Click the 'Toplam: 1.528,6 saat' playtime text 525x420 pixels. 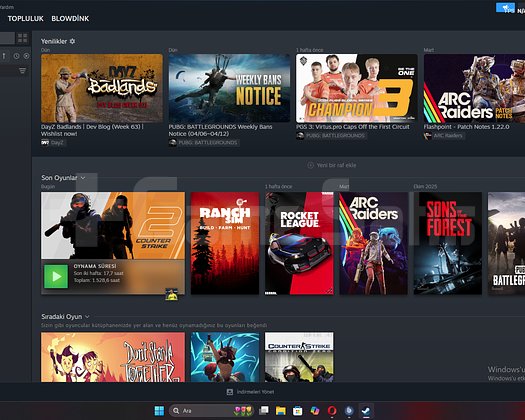click(97, 280)
